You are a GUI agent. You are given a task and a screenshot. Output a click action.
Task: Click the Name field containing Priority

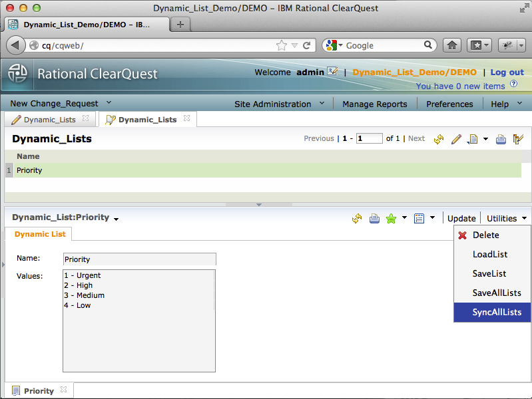tap(139, 259)
